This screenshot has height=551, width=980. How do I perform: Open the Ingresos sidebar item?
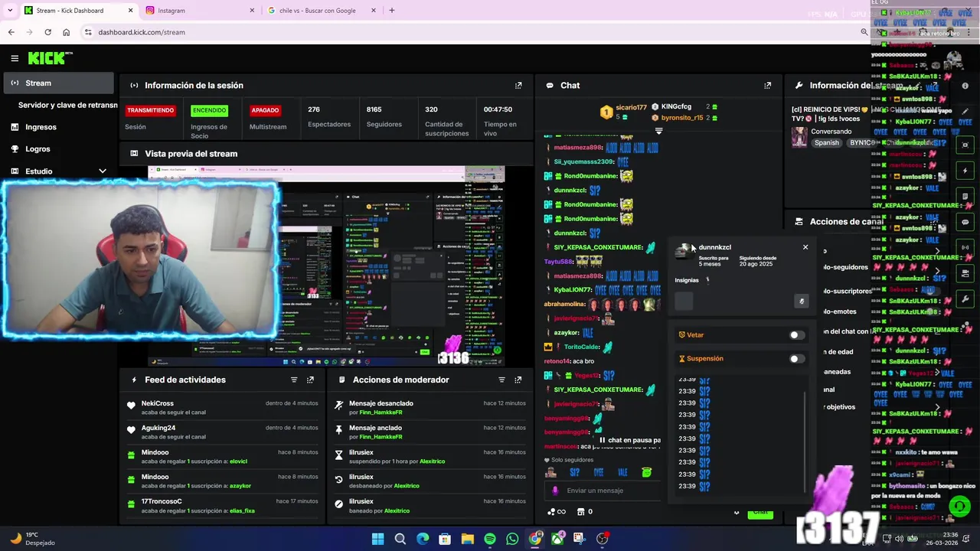point(41,127)
